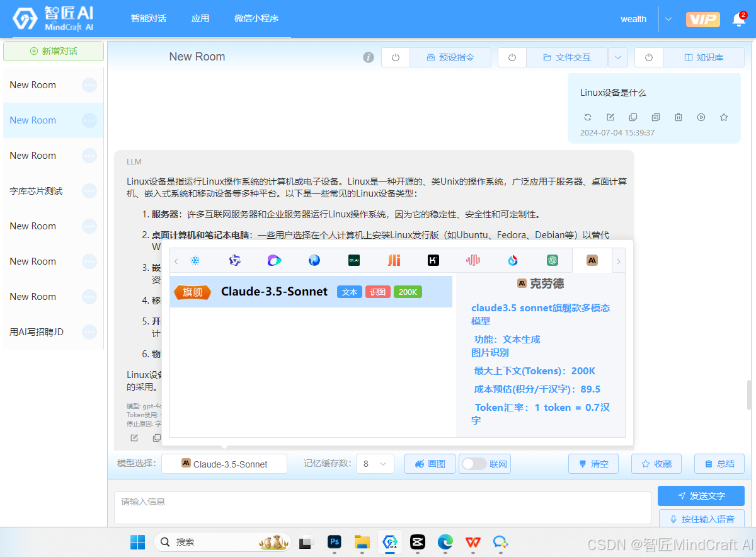
Task: Open the room info icon beside New Room
Action: (x=369, y=57)
